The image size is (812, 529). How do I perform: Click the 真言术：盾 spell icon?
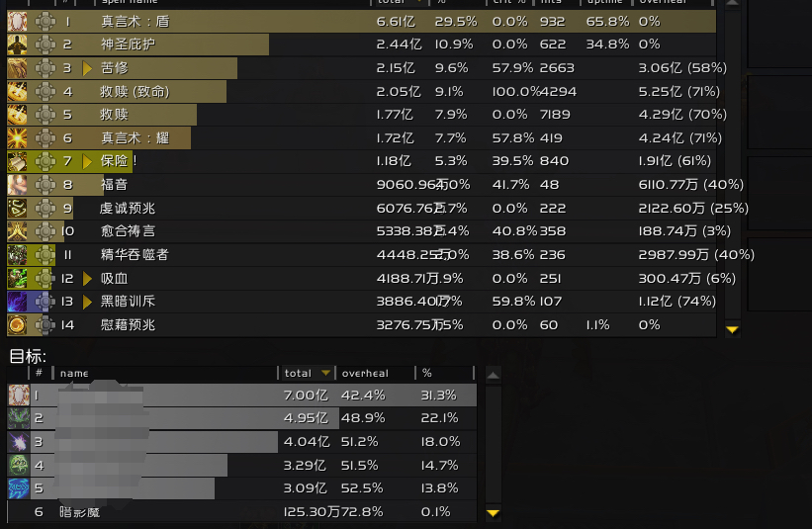18,21
